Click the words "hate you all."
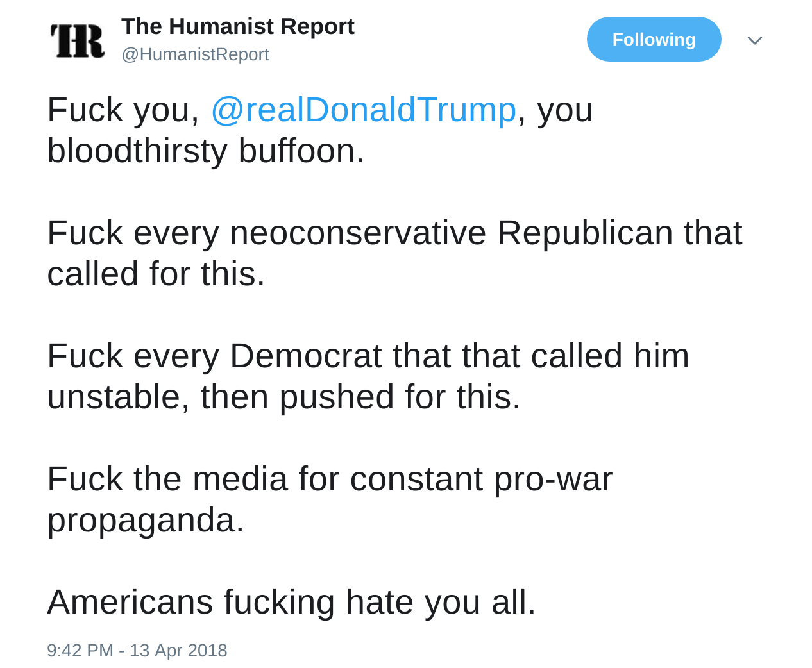This screenshot has height=668, width=812. (x=440, y=602)
